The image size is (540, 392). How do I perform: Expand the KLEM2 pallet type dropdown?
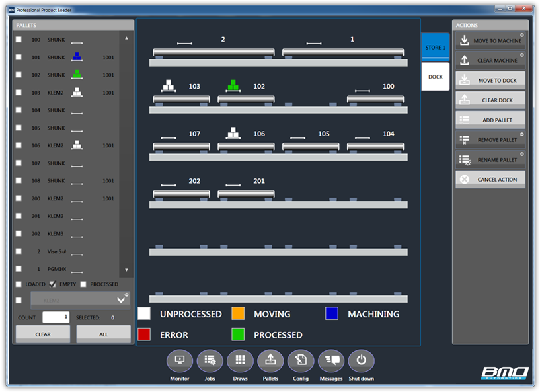tap(120, 300)
